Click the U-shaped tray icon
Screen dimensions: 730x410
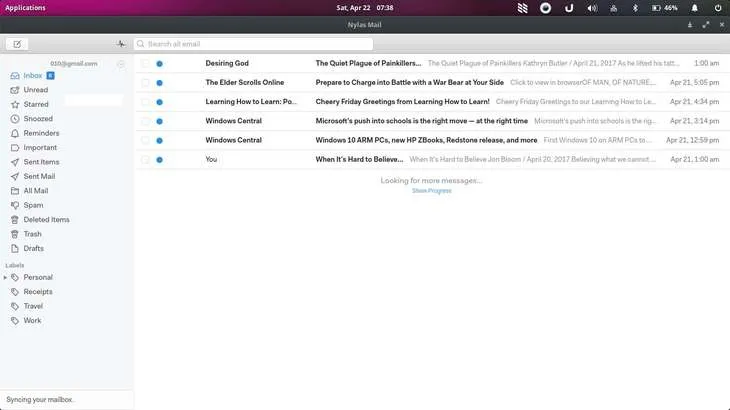click(569, 8)
